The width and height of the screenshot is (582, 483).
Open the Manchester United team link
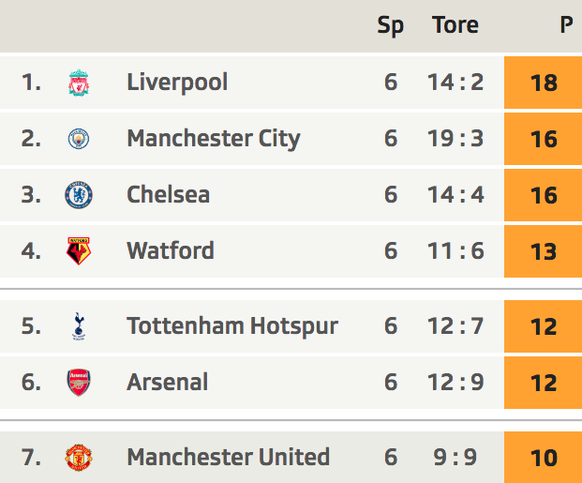pos(228,457)
